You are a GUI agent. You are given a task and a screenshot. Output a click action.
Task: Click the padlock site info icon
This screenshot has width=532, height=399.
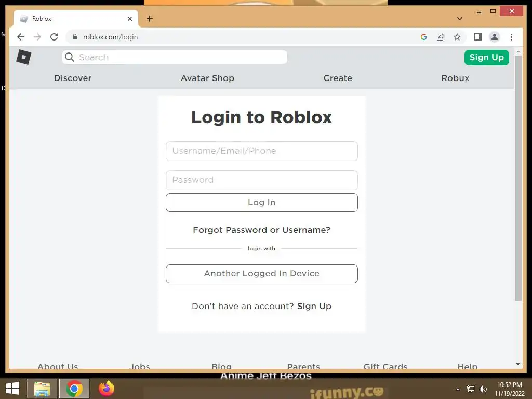(x=75, y=37)
